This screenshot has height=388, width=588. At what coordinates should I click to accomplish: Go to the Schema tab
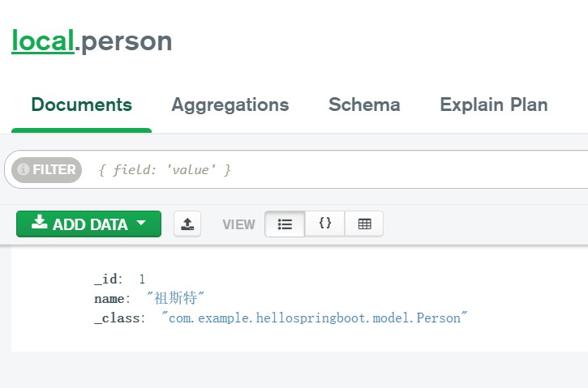pos(364,104)
